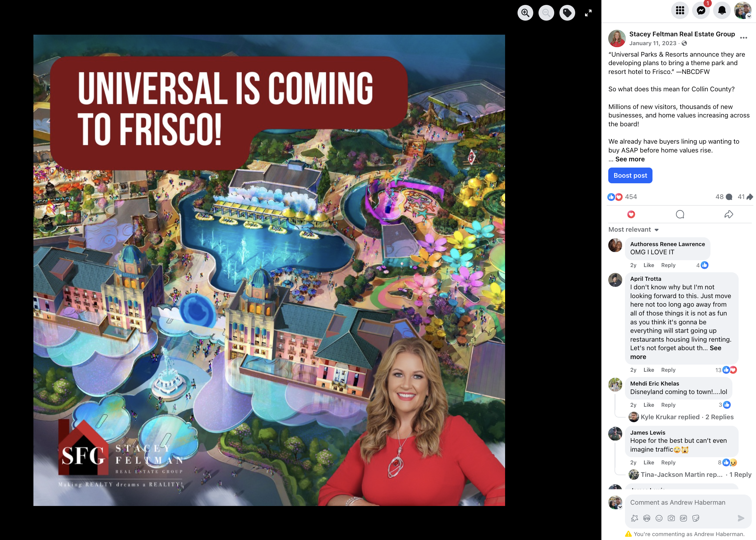This screenshot has width=756, height=540.
Task: Enter fullscreen with the expand arrows icon
Action: coord(588,13)
